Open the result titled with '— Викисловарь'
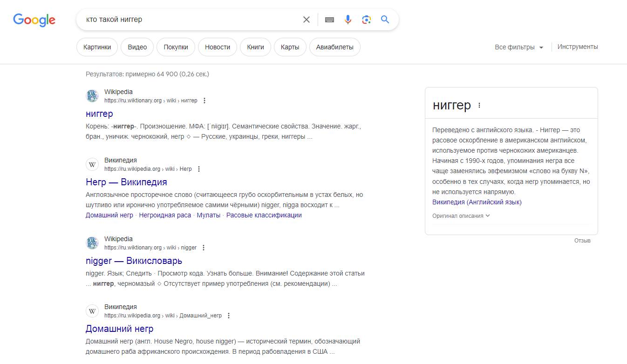The image size is (627, 364). [134, 261]
